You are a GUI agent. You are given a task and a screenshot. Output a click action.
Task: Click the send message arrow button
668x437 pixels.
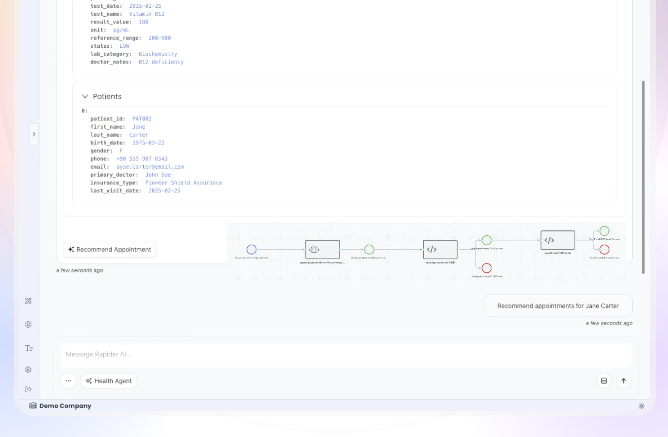pos(623,381)
